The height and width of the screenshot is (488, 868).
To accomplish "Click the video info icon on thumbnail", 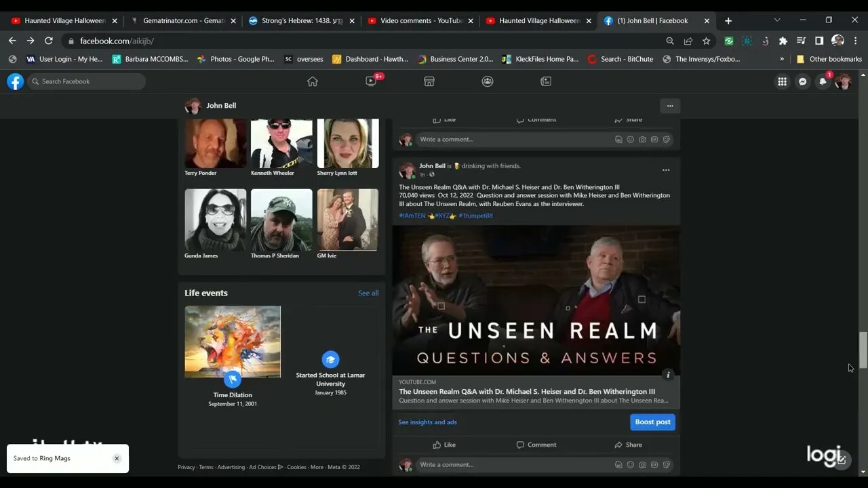I will coord(668,375).
